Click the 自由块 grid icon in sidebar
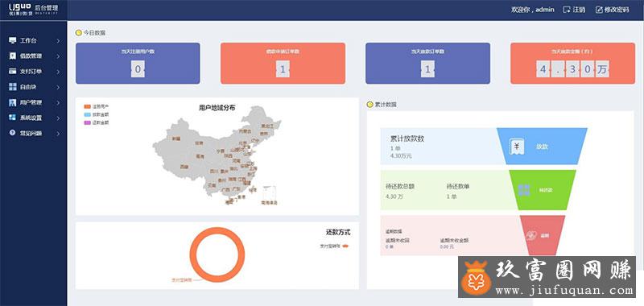Image resolution: width=644 pixels, height=306 pixels. (12, 87)
